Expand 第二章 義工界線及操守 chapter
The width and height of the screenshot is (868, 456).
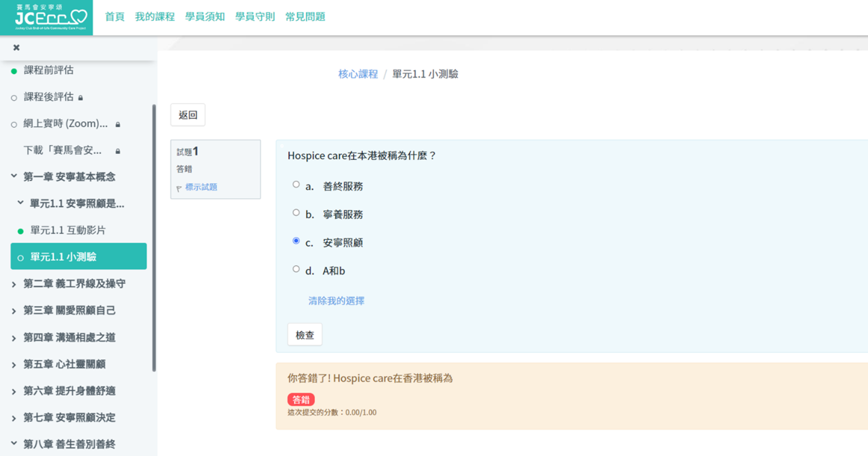(x=14, y=284)
